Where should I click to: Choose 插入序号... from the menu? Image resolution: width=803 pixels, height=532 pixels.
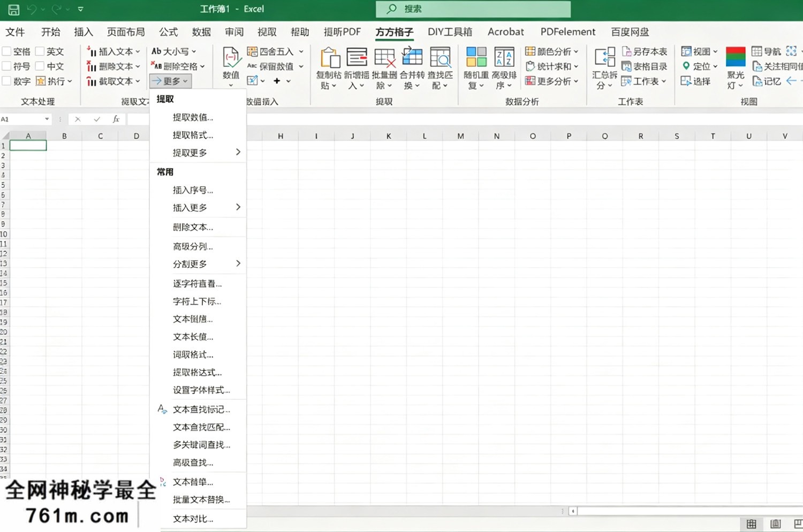198,190
